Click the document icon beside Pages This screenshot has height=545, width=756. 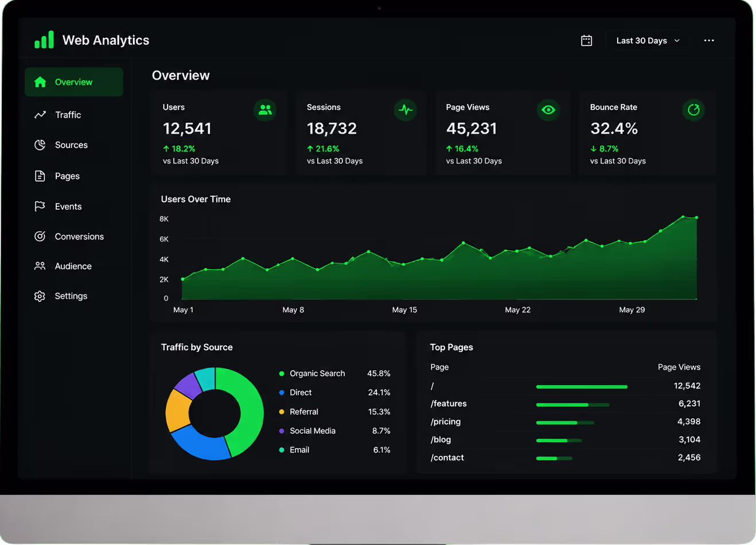click(x=40, y=176)
